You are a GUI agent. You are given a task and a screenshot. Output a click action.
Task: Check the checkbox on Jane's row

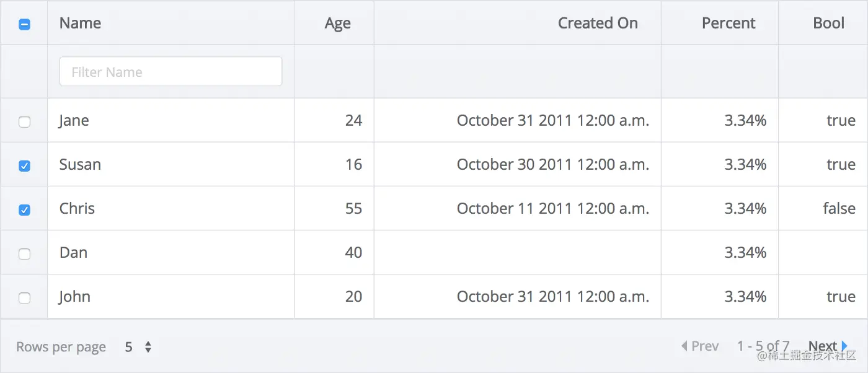tap(24, 121)
